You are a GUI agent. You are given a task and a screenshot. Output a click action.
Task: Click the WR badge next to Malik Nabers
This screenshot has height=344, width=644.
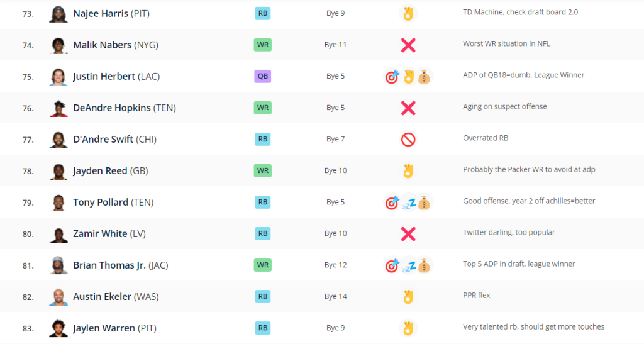[x=263, y=45]
